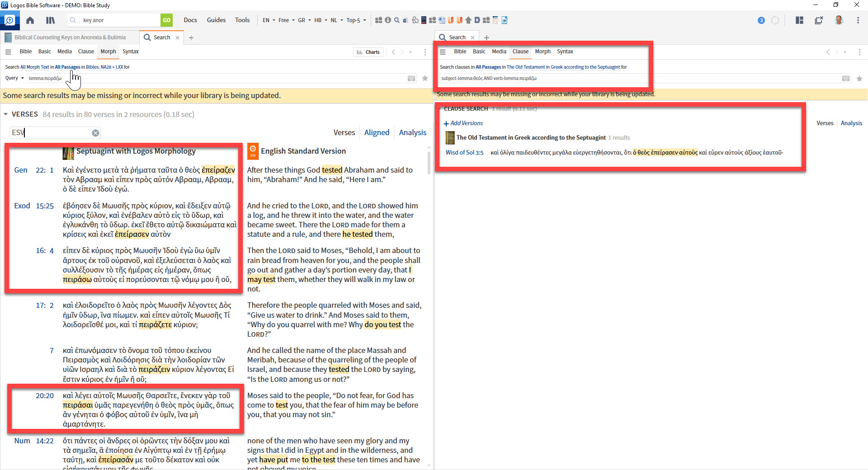Click the left query field with lemma:πειράζω
The image size is (868, 470).
click(x=222, y=78)
